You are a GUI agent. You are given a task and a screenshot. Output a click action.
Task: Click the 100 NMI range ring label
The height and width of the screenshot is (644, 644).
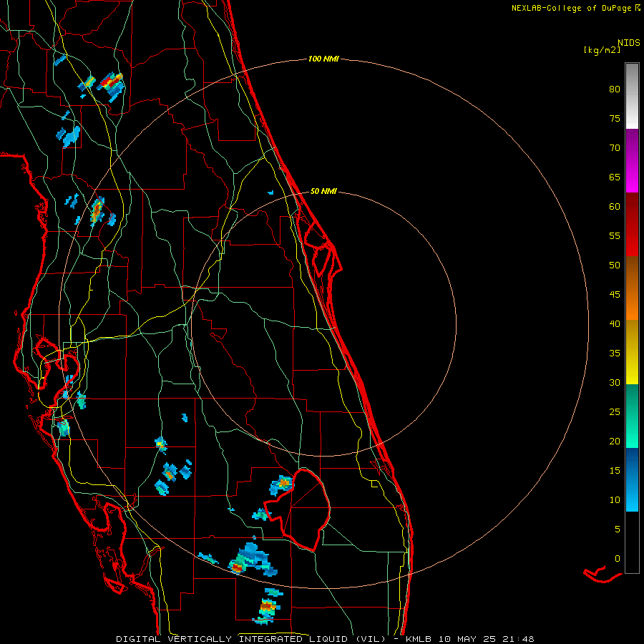pos(323,59)
